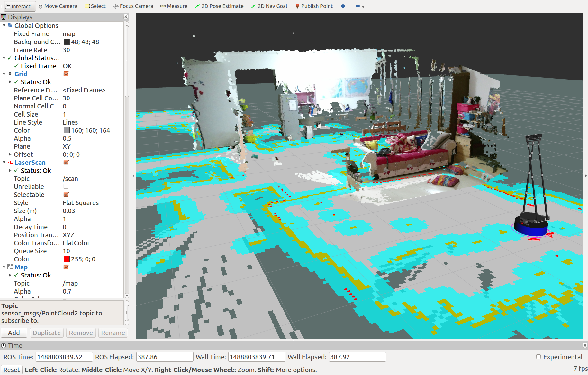Screen dimensions: 588x375
Task: Open the red LaserScan color swatch
Action: point(67,259)
